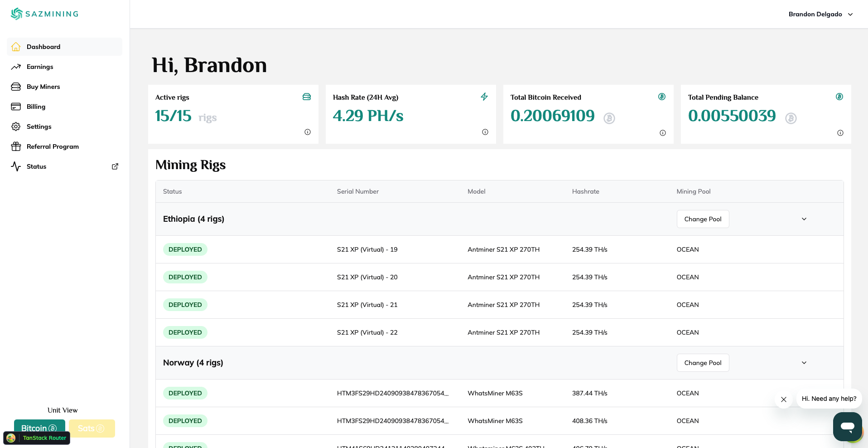Collapse the Norway rigs group chevron
This screenshot has width=868, height=448.
[x=804, y=363]
